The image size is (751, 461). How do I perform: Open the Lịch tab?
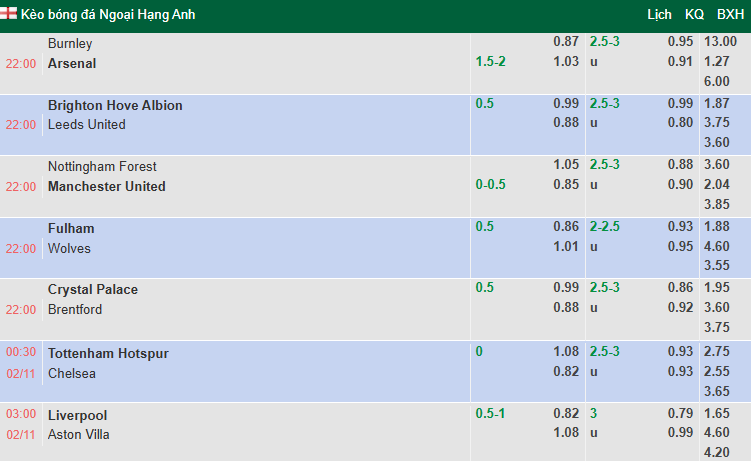pyautogui.click(x=660, y=15)
